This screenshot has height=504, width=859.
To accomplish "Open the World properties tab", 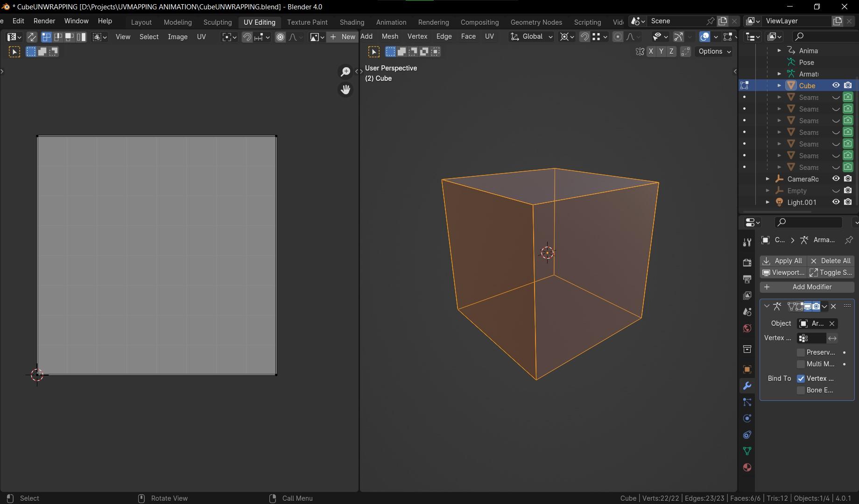I will point(747,329).
